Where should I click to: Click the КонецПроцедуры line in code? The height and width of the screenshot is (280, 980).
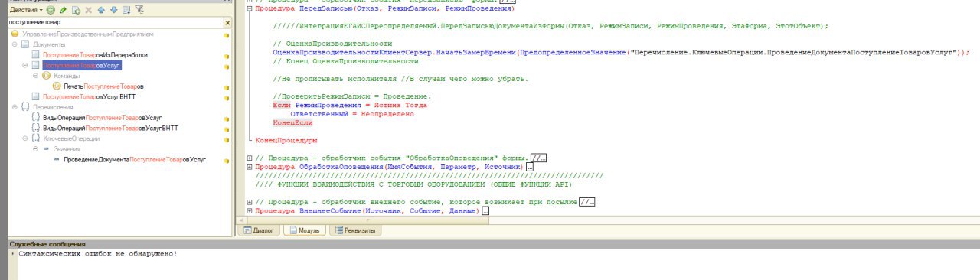pos(286,141)
